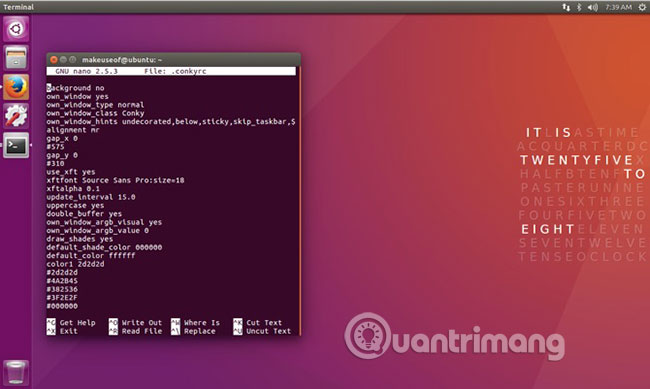Open the clock showing 7:39 AM
650x389 pixels.
click(x=618, y=7)
